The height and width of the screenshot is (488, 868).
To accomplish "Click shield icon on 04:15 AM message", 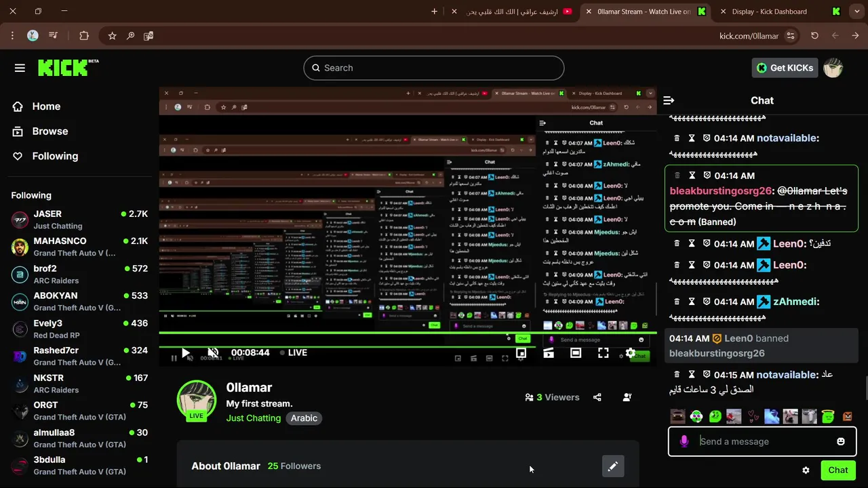I will [x=707, y=374].
